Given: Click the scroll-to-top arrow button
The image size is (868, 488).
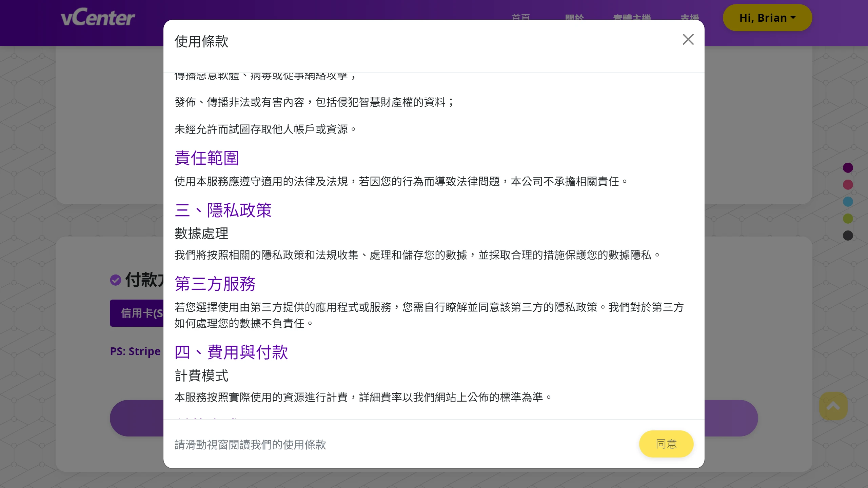Looking at the screenshot, I should coord(833,406).
